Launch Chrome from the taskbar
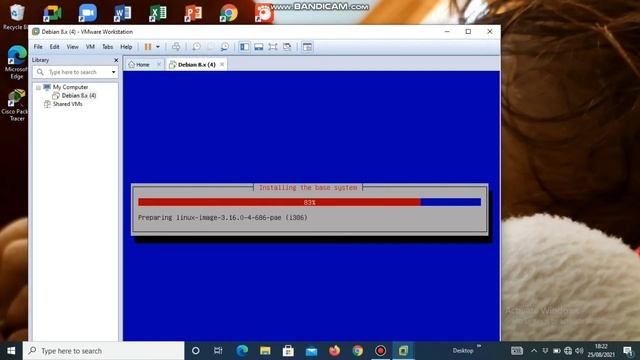The width and height of the screenshot is (640, 360). [358, 351]
